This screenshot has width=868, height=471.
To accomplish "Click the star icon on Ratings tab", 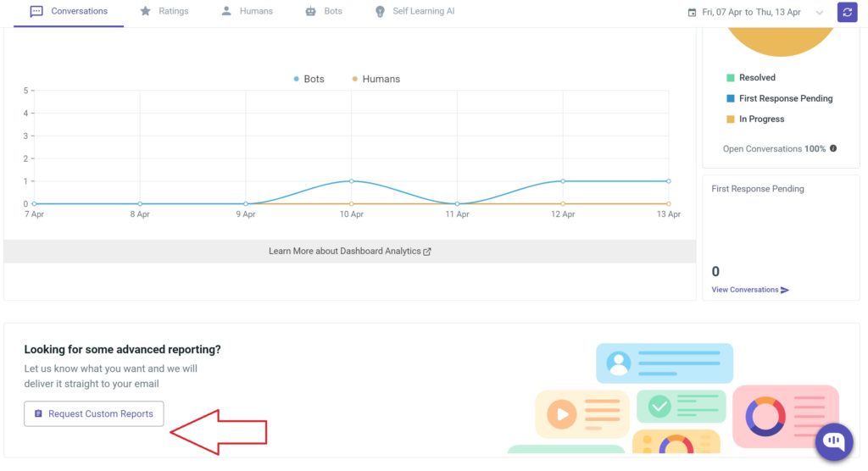I will pyautogui.click(x=146, y=11).
